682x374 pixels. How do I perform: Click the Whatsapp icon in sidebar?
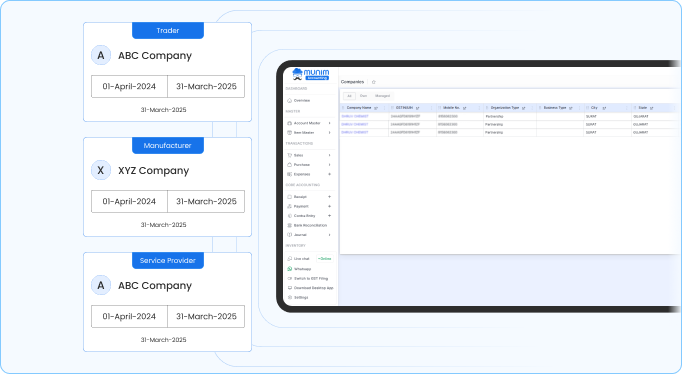pyautogui.click(x=289, y=269)
